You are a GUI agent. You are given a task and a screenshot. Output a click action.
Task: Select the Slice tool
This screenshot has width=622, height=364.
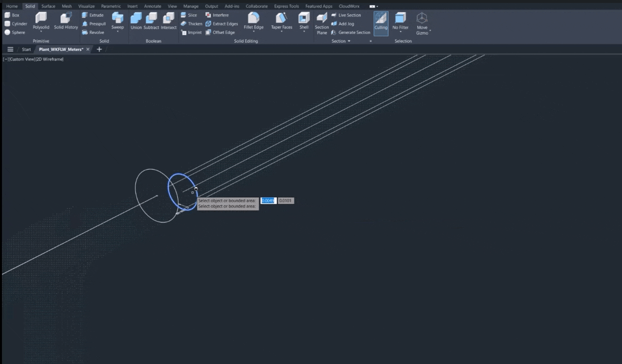click(188, 15)
